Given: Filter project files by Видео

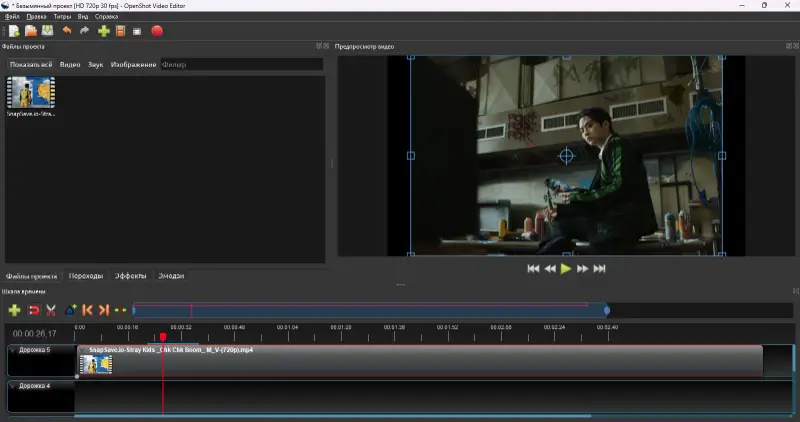Looking at the screenshot, I should [x=70, y=64].
